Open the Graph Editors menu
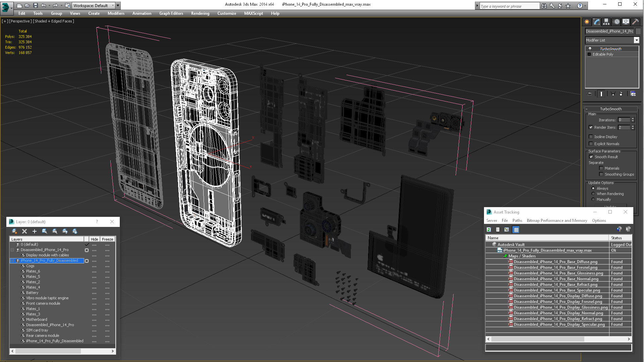Screen dimensions: 644x362 pos(171,13)
